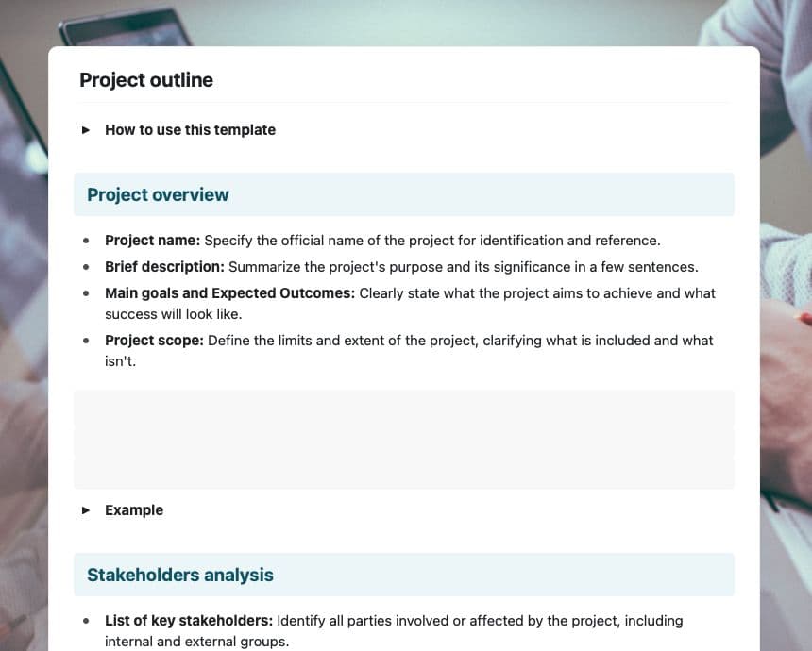The height and width of the screenshot is (651, 812).
Task: Click the bullet beside "Project name"
Action: click(87, 241)
